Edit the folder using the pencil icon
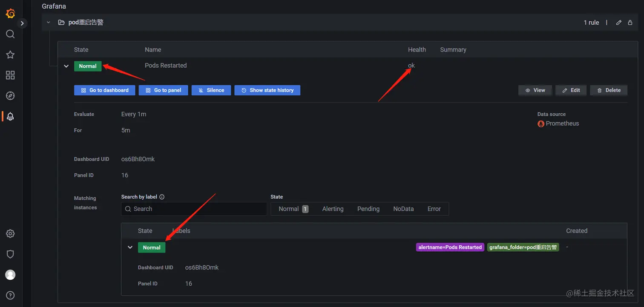This screenshot has width=644, height=307. pyautogui.click(x=619, y=23)
